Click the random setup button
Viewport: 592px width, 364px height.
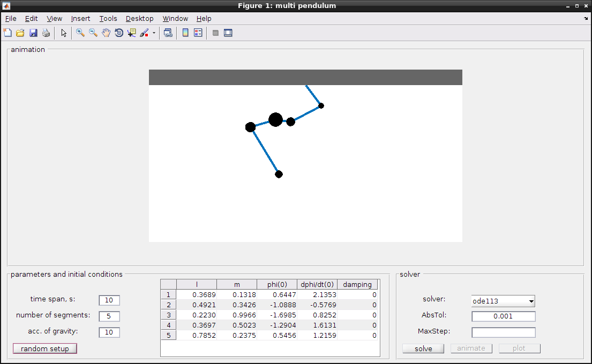45,348
